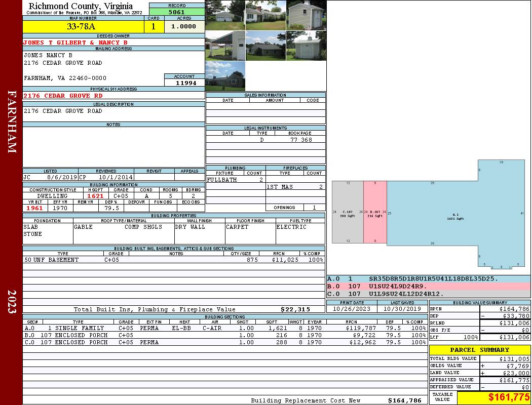This screenshot has width=532, height=405.
Task: Click OBLDG VALUE $7,769
Action: tap(518, 366)
